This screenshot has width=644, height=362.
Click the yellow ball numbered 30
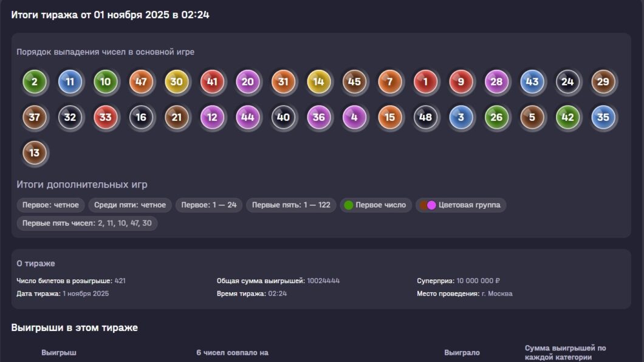176,82
